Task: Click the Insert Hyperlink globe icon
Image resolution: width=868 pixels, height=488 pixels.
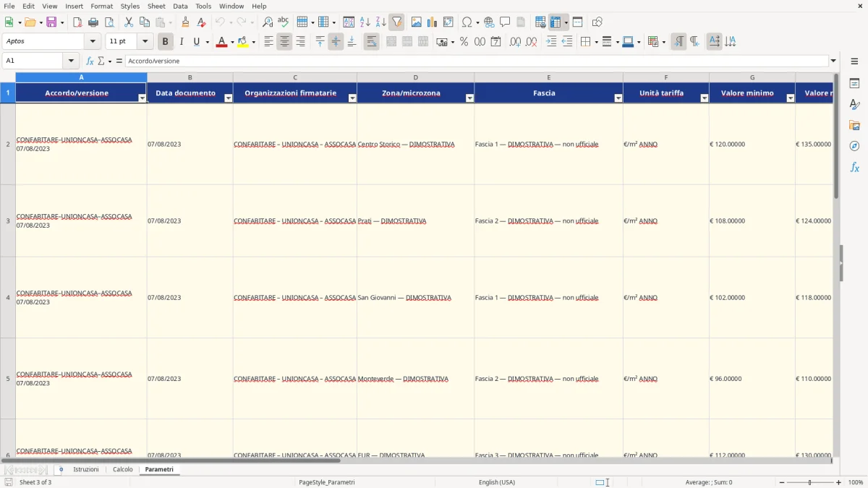Action: (489, 22)
